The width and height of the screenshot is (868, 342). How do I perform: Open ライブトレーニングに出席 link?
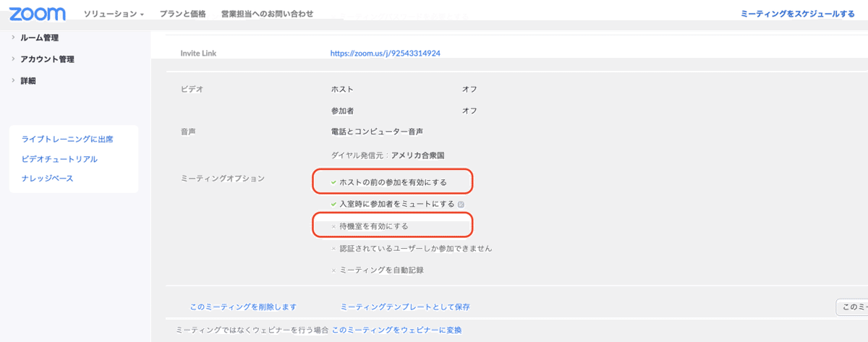(67, 139)
